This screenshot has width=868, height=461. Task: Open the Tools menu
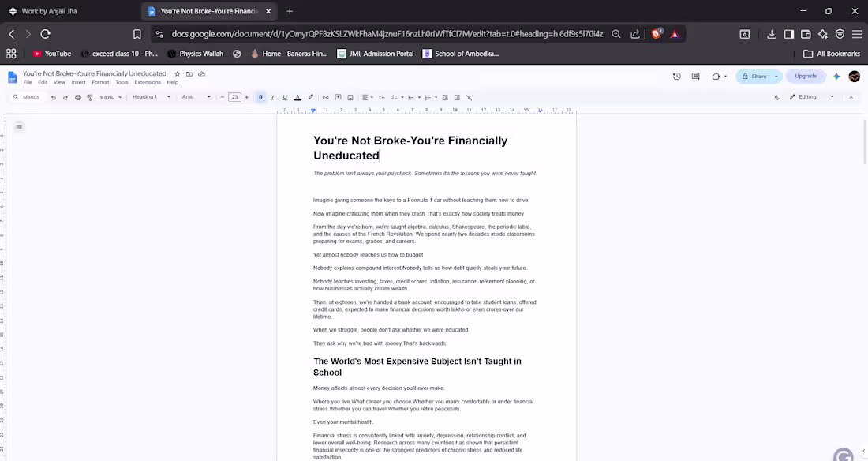pos(122,83)
